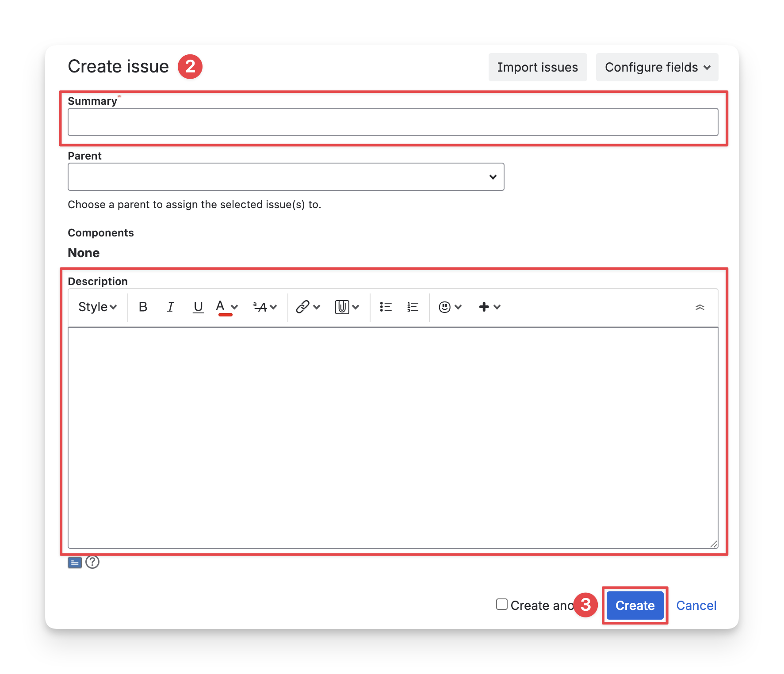Switch editor mode using blue text icon
The height and width of the screenshot is (674, 784).
pos(74,562)
